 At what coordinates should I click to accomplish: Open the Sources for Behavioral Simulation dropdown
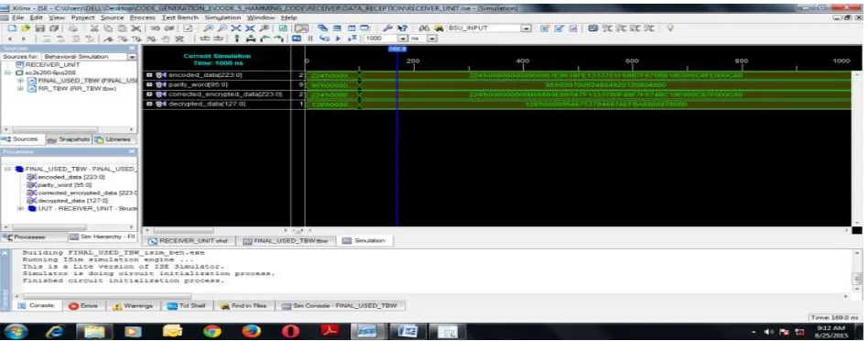click(132, 57)
